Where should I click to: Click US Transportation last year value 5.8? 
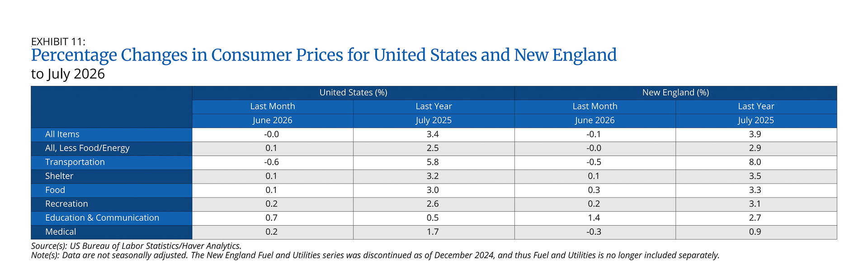(x=433, y=162)
